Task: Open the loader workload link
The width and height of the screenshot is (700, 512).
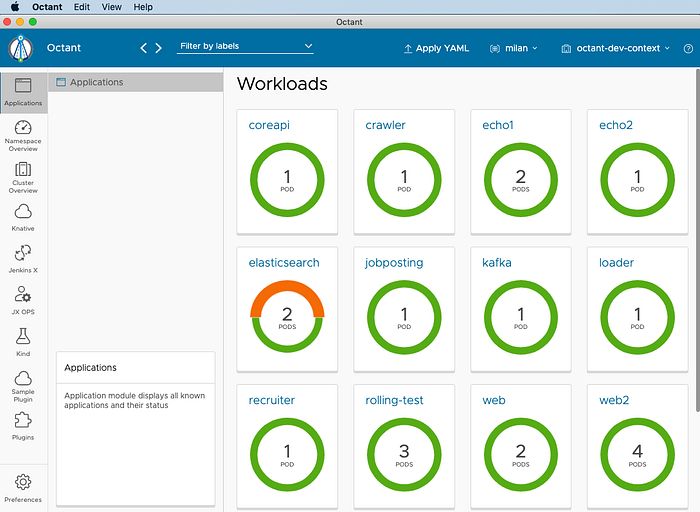Action: click(617, 263)
